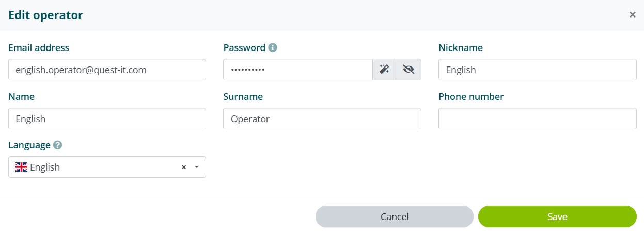Focus the empty Phone number field

pos(538,119)
